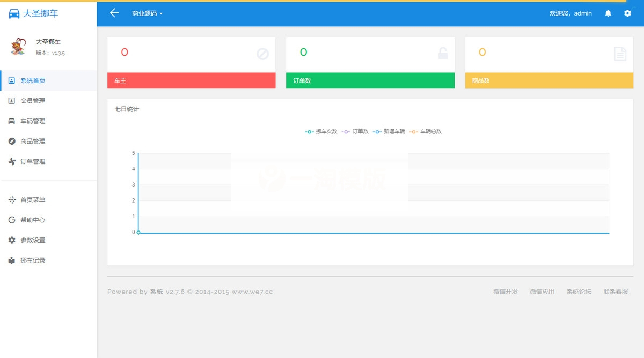This screenshot has width=644, height=358.
Task: Click the back arrow in the blue header
Action: (113, 13)
